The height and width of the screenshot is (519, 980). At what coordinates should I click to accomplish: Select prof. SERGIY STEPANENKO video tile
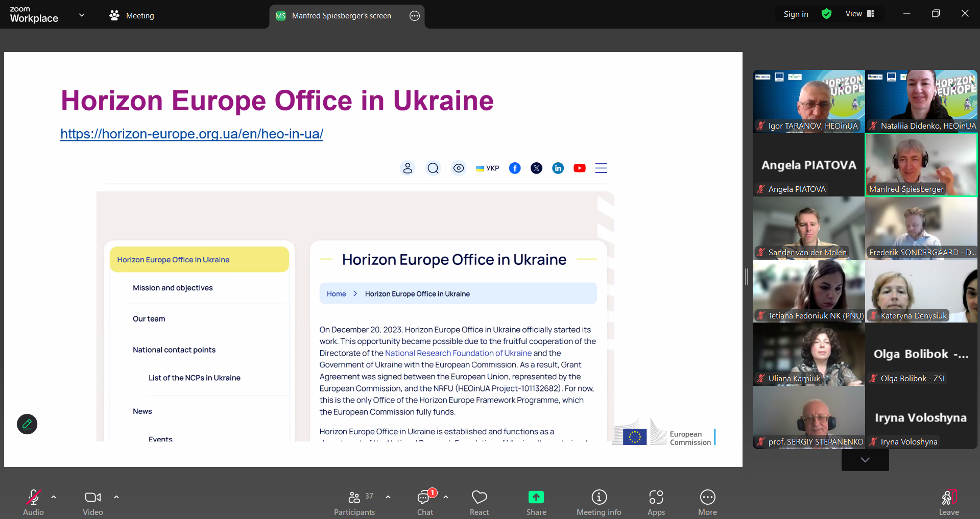pyautogui.click(x=809, y=417)
